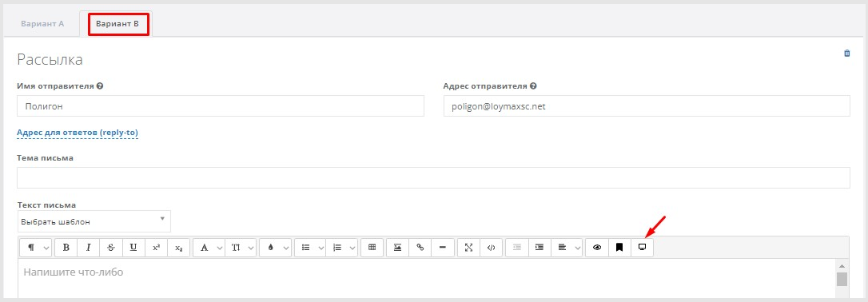Delete variant using the trash icon
Screen dimensions: 868x302
pyautogui.click(x=846, y=54)
